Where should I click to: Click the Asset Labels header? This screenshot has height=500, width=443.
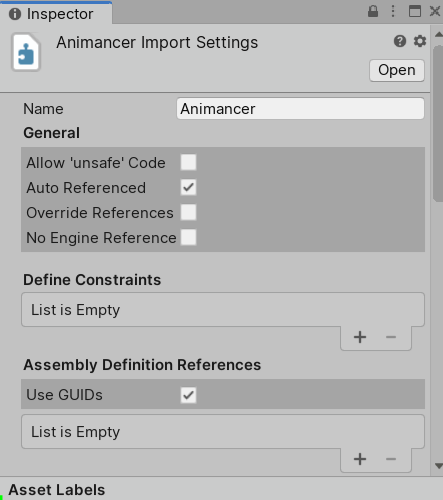(57, 490)
